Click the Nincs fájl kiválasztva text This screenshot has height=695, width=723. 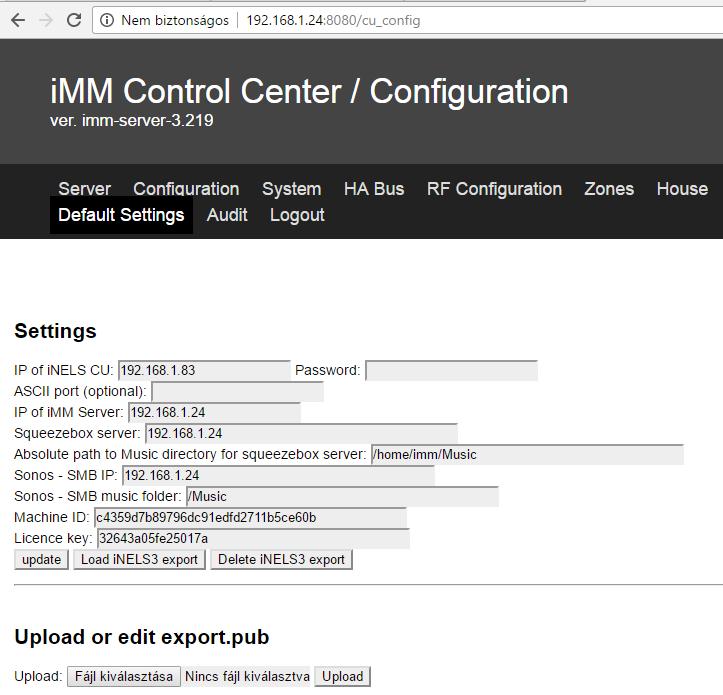coord(247,677)
